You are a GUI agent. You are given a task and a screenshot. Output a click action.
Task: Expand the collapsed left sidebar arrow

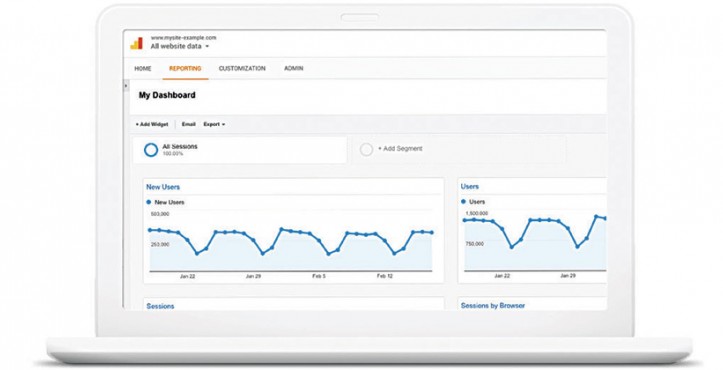pos(126,86)
